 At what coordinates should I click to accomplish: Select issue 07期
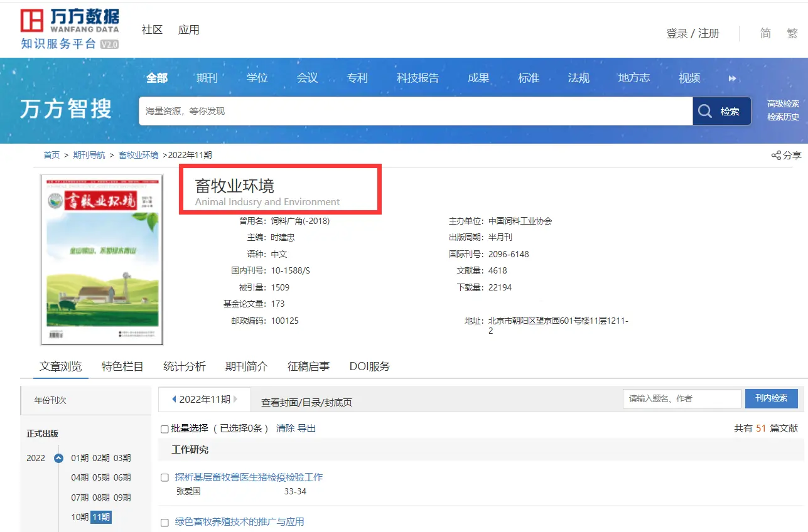tap(80, 497)
